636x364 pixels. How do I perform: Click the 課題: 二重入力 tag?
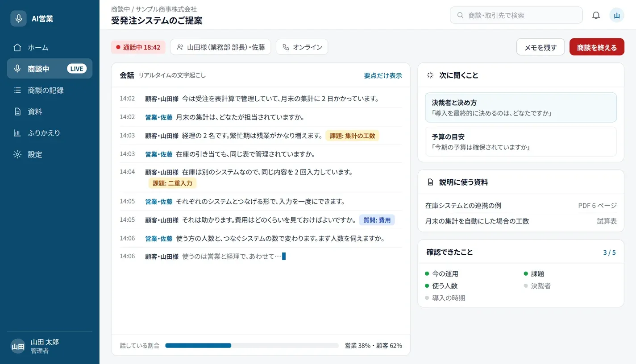point(172,183)
